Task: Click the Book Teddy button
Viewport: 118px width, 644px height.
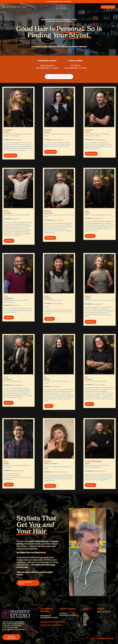Action: (x=90, y=485)
